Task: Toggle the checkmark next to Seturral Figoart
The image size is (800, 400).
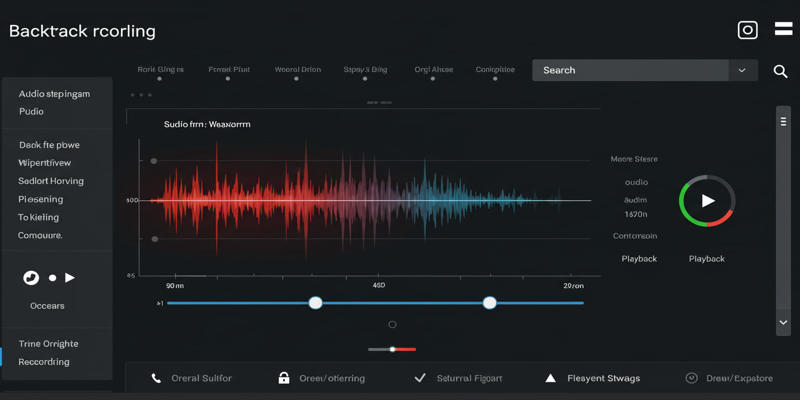Action: click(x=419, y=379)
